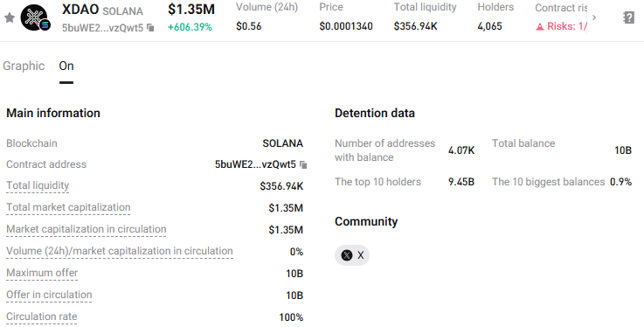Click the Total balance value 10B
This screenshot has width=644, height=327.
coord(623,150)
